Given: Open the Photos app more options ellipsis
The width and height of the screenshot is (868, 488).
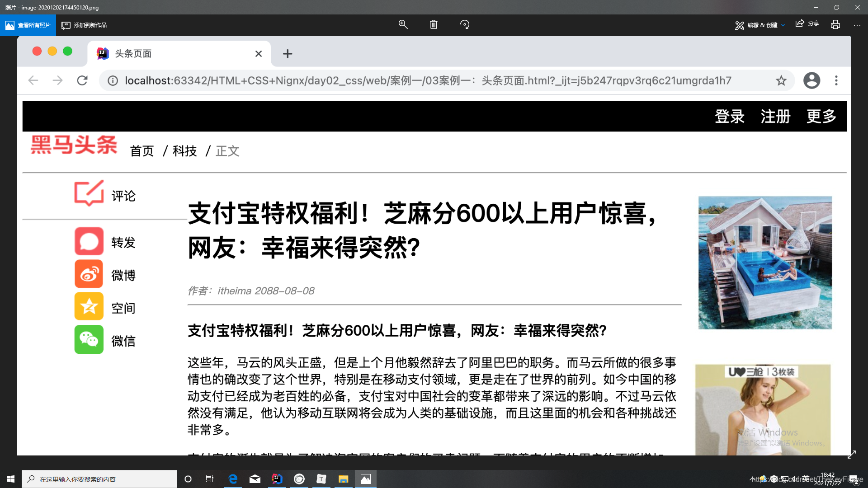Looking at the screenshot, I should point(857,25).
